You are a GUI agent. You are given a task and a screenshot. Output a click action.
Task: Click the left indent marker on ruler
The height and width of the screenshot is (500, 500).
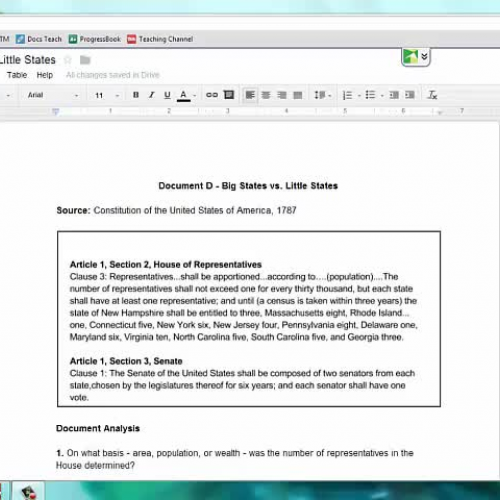point(56,111)
